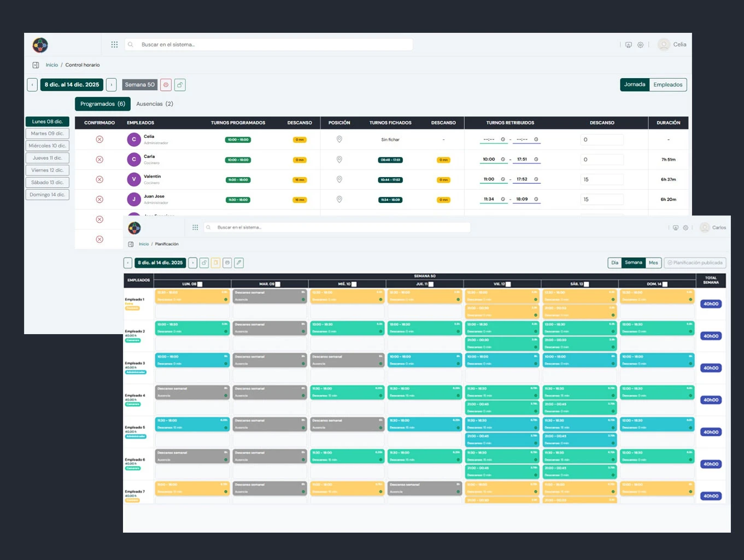744x560 pixels.
Task: Tick the LUN. 08 column checkbox
Action: point(200,284)
